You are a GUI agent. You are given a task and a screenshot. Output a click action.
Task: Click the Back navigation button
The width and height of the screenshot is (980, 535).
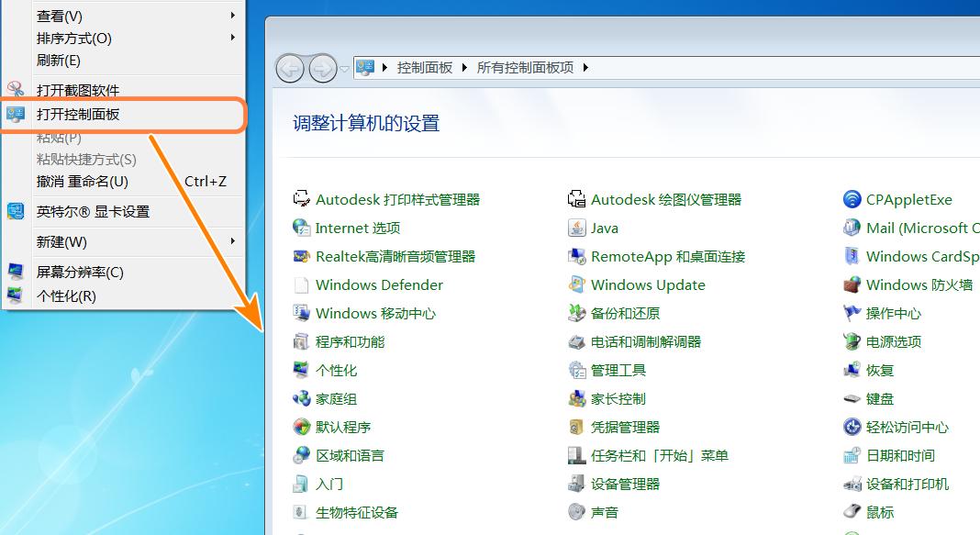[290, 68]
